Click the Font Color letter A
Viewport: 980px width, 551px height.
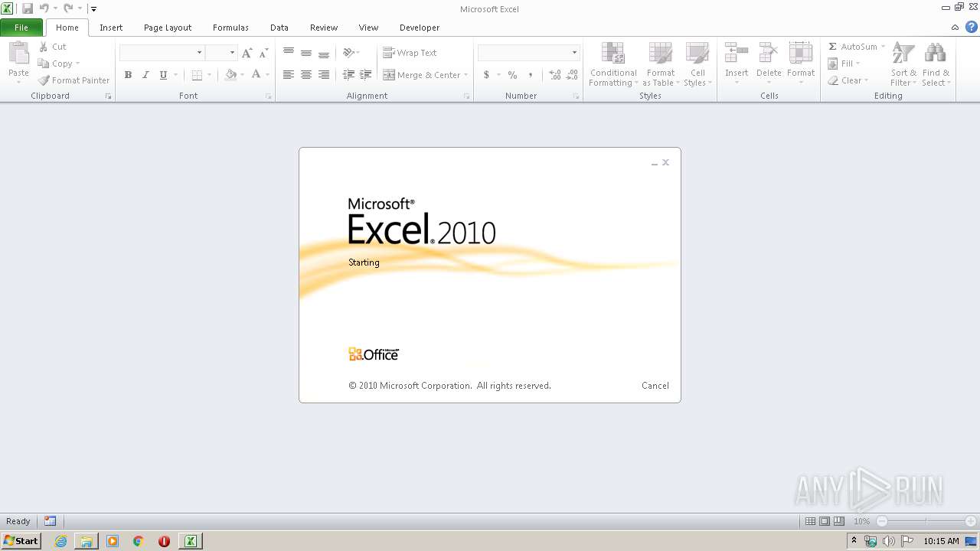(256, 75)
